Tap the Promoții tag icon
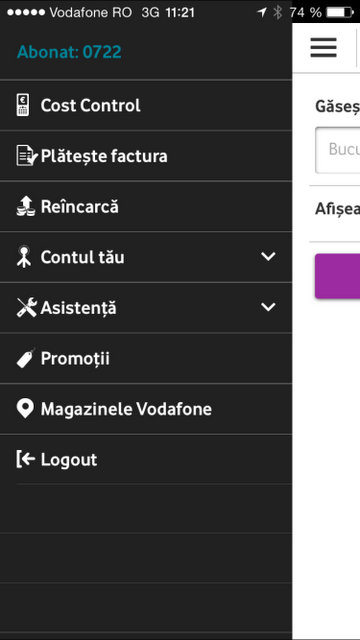 click(26, 358)
